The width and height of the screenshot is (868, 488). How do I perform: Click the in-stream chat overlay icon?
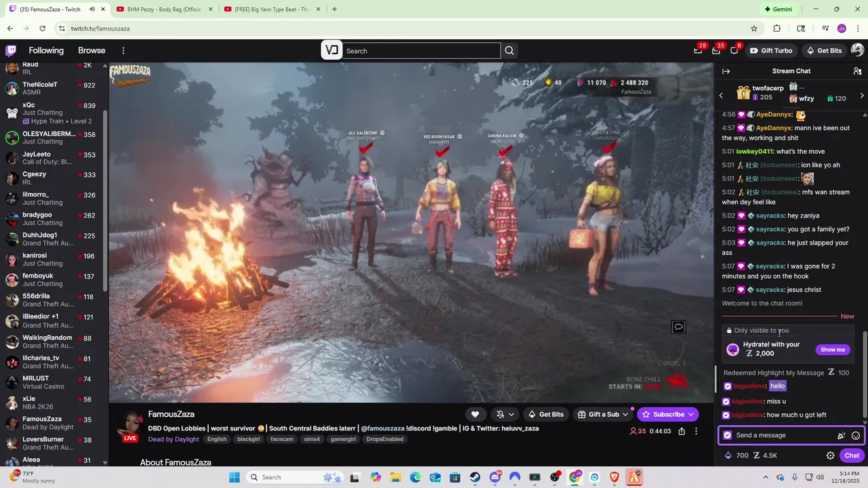click(x=678, y=327)
